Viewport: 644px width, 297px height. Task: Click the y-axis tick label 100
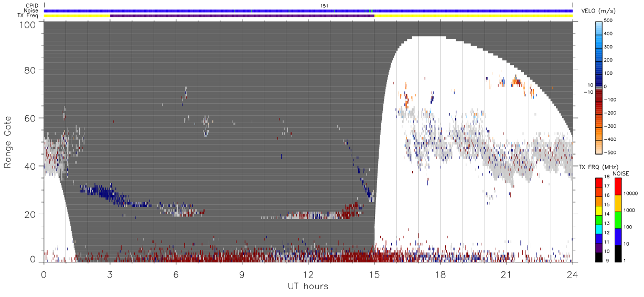click(27, 25)
